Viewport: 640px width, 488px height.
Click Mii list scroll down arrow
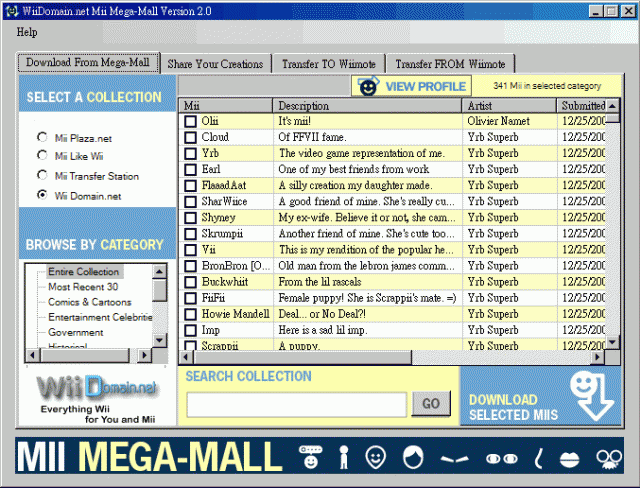pyautogui.click(x=612, y=342)
